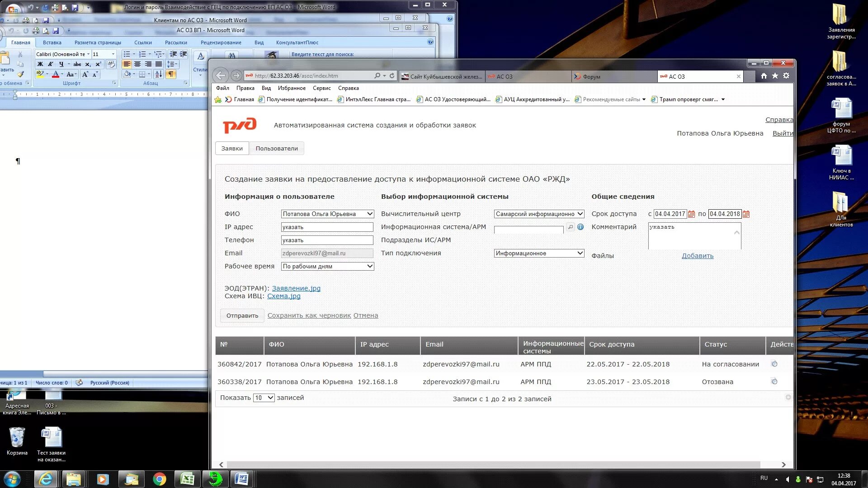The image size is (868, 488).
Task: Click action icon for request 360842/2017
Action: pyautogui.click(x=774, y=364)
